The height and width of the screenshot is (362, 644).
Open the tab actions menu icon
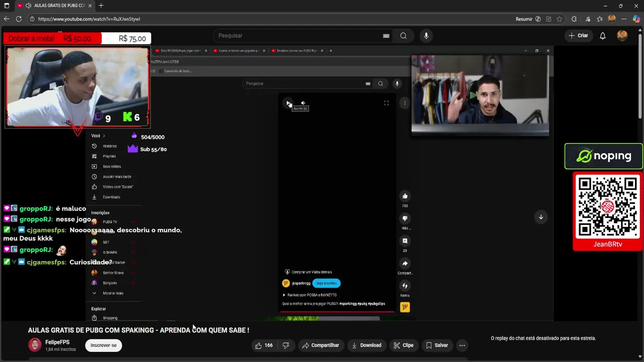coord(7,6)
